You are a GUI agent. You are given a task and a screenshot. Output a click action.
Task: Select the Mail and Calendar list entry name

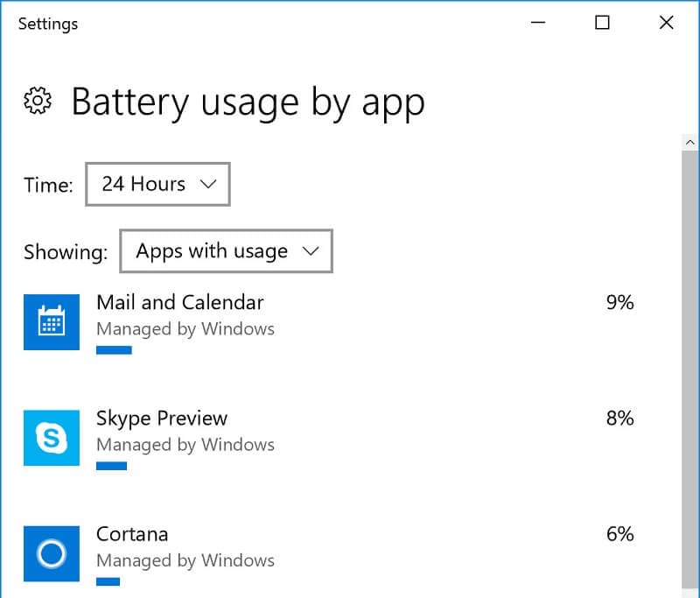click(180, 302)
